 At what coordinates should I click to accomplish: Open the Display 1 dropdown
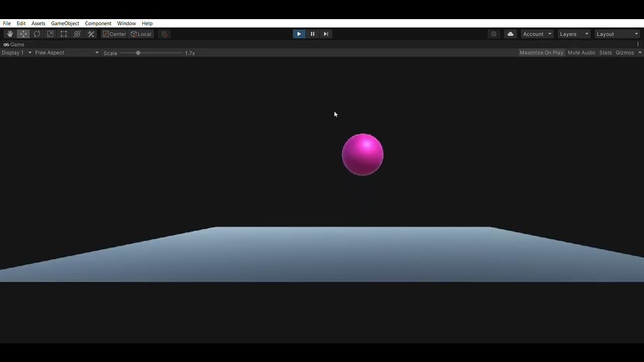tap(17, 53)
